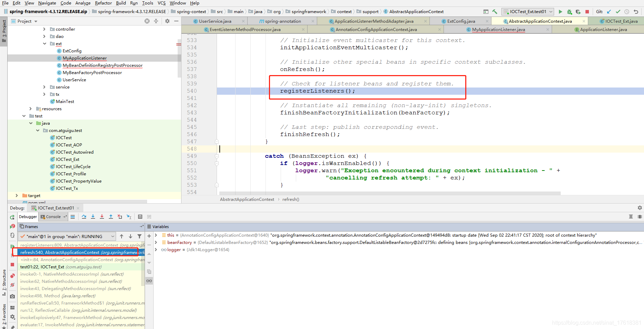The width and height of the screenshot is (644, 329).
Task: Collapse all in the Project panel
Action: coord(156,21)
